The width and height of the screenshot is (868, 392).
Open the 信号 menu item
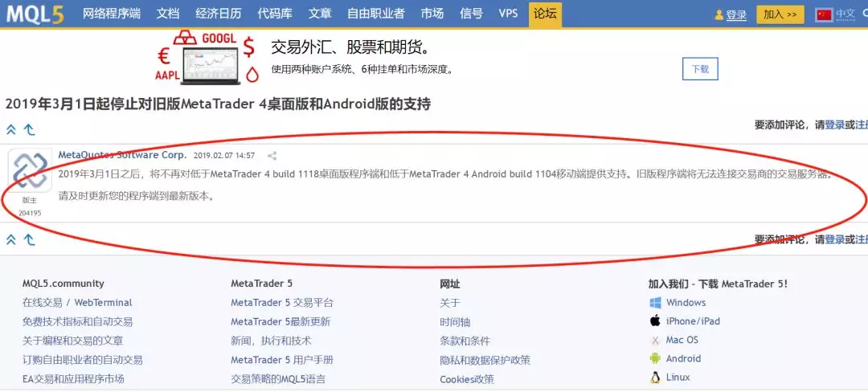point(471,14)
